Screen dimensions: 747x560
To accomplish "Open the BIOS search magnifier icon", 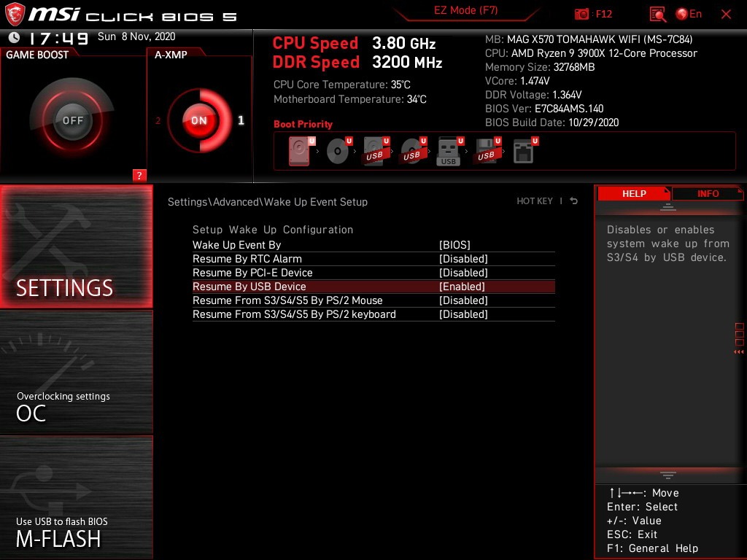I will pos(657,15).
